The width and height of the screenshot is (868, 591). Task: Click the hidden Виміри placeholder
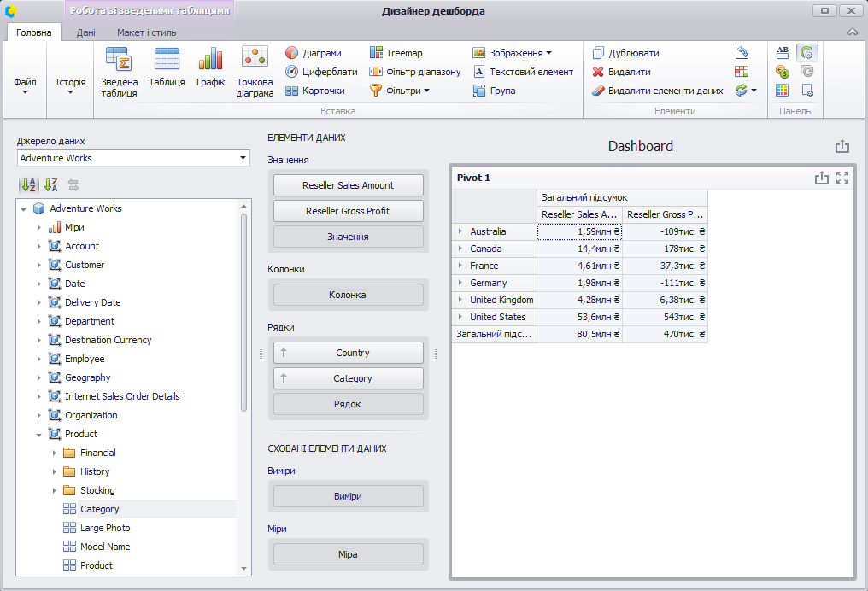tap(349, 496)
